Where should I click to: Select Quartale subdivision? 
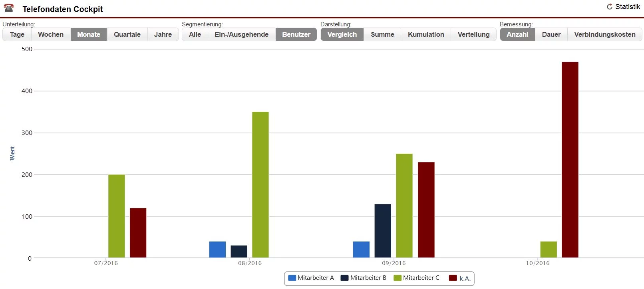pos(127,34)
